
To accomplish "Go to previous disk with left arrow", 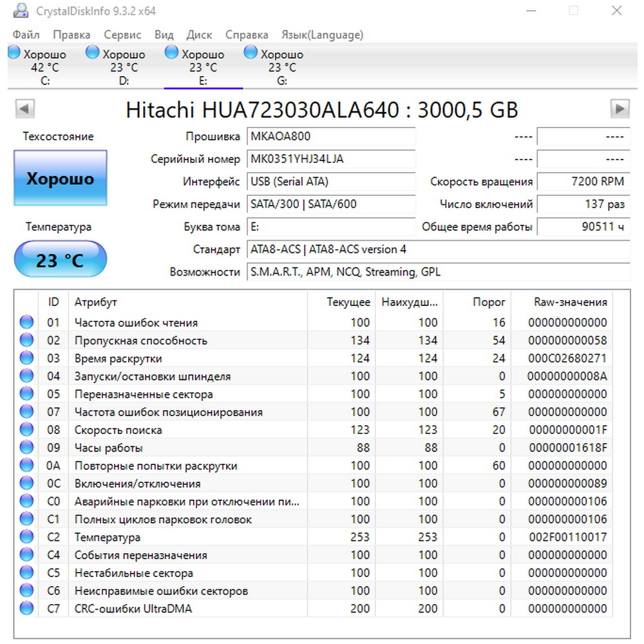I will pos(24,109).
